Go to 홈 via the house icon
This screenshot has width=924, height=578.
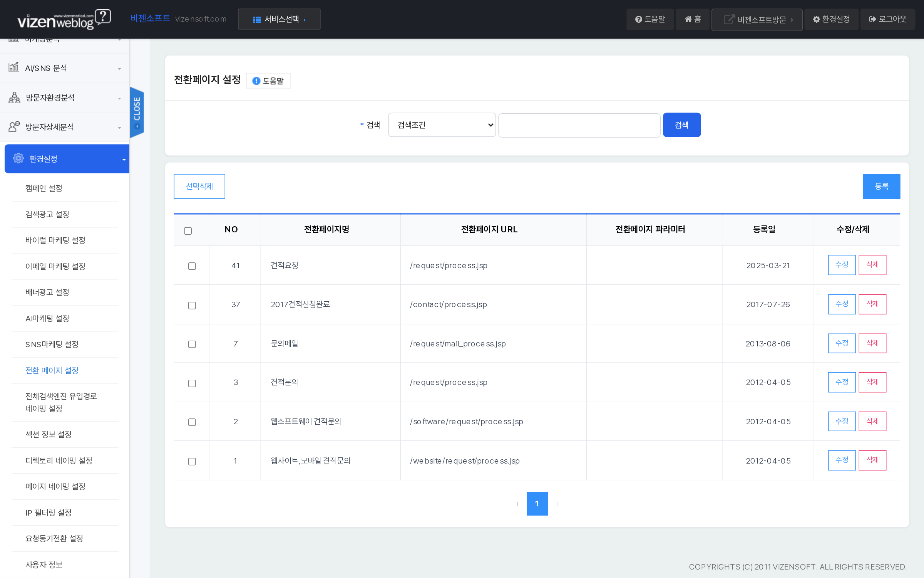click(x=692, y=19)
